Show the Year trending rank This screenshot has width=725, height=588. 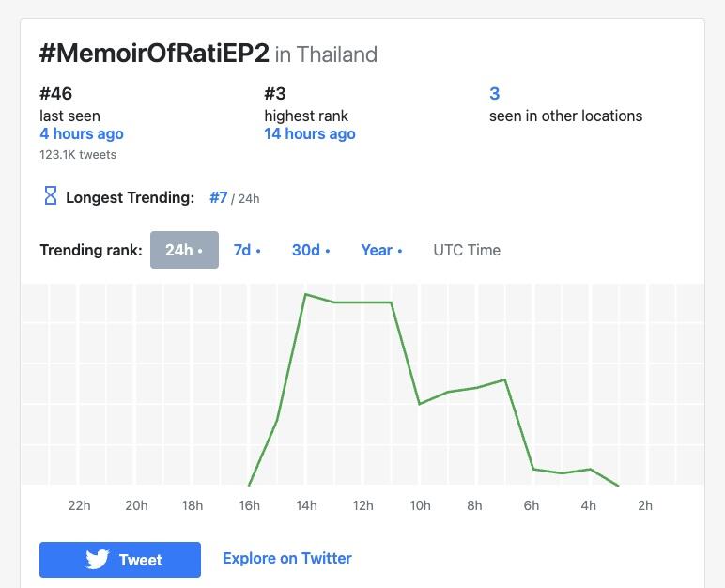click(381, 250)
